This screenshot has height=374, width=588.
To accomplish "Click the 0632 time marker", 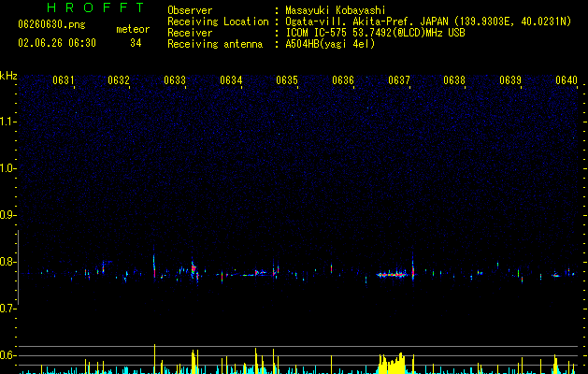I will [x=119, y=80].
